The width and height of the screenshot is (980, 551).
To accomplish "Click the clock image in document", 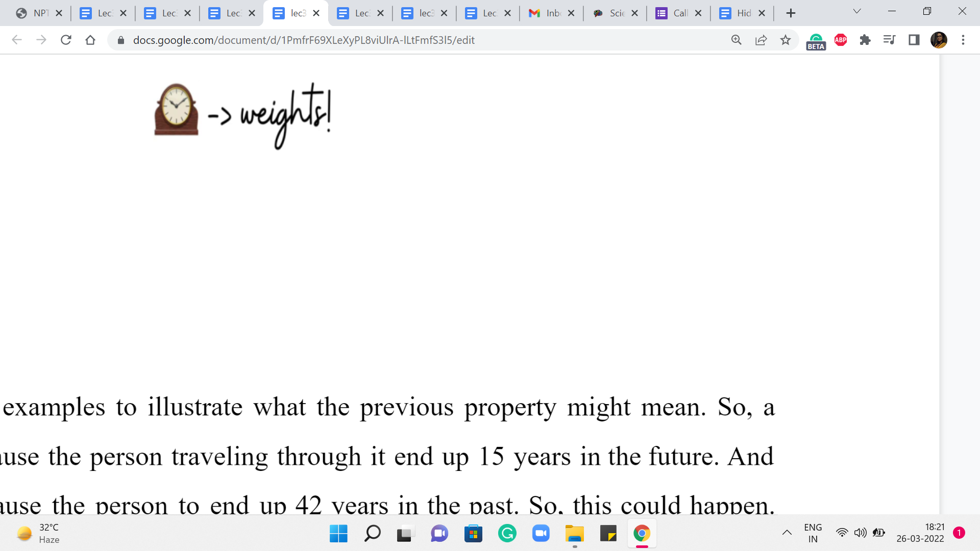I will [176, 110].
